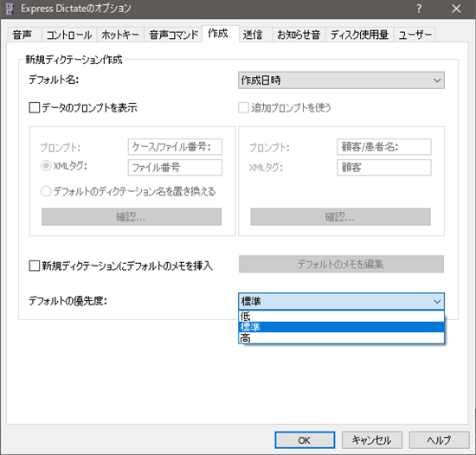Click the 顧客/患者名 prompt field
The width and height of the screenshot is (476, 455).
pos(384,147)
